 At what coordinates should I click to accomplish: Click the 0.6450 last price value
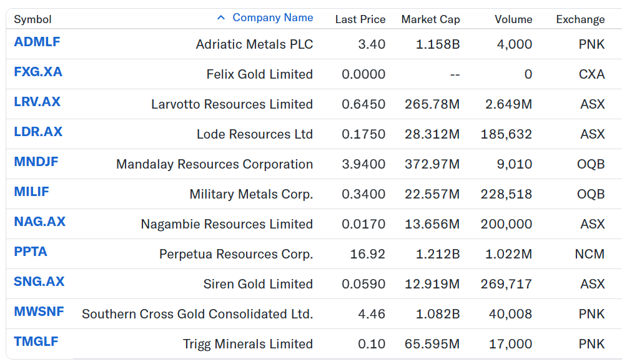(363, 104)
